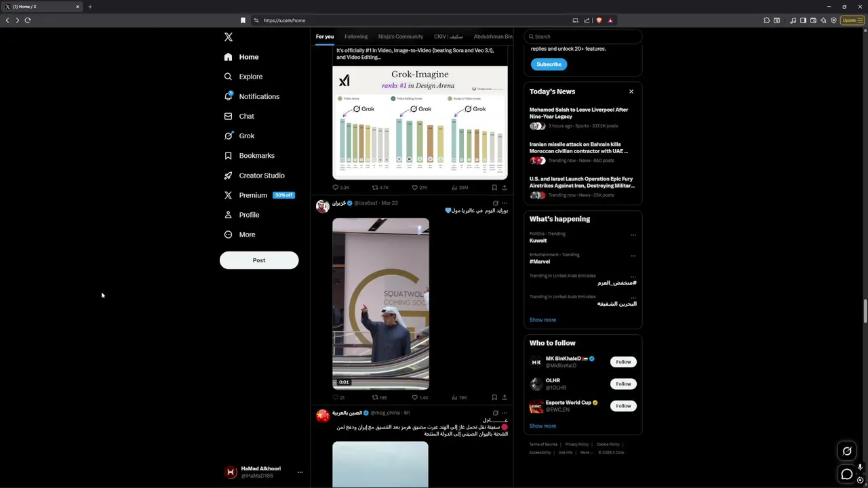Viewport: 868px width, 488px height.
Task: Open a new browser tab
Action: 90,7
